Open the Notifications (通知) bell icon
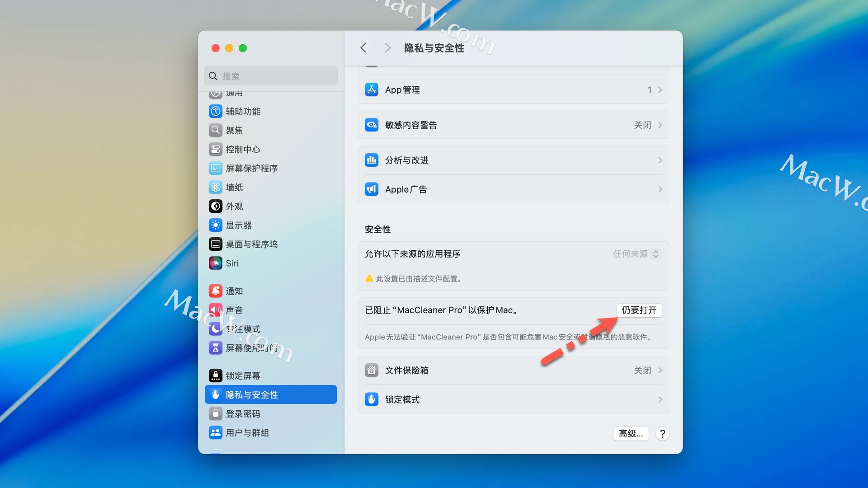Image resolution: width=868 pixels, height=488 pixels. click(216, 291)
